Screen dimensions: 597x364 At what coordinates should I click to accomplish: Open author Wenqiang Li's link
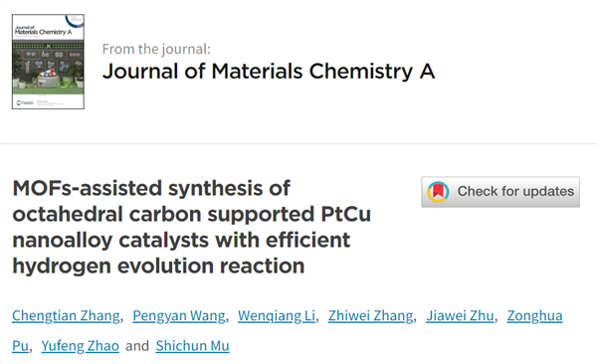click(x=277, y=316)
